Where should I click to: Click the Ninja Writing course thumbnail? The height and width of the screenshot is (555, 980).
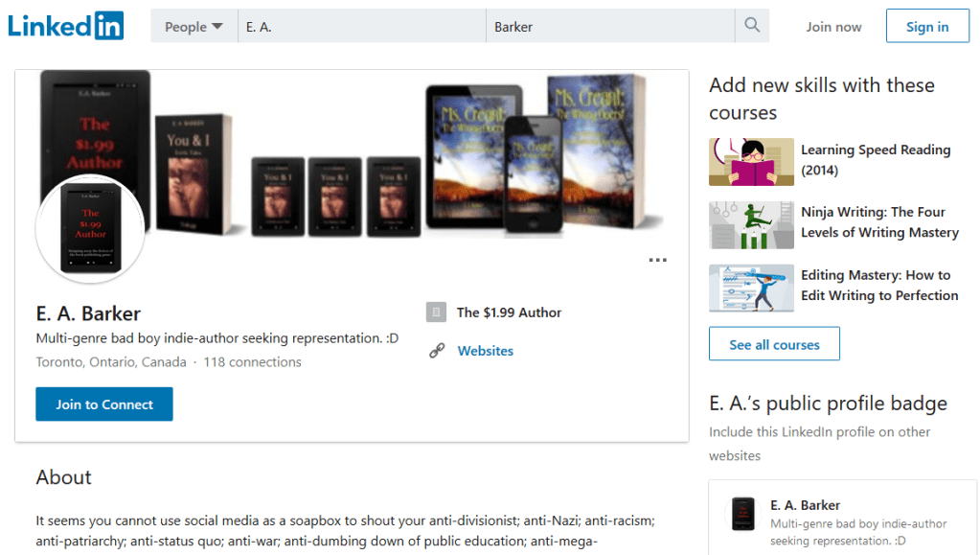point(751,224)
